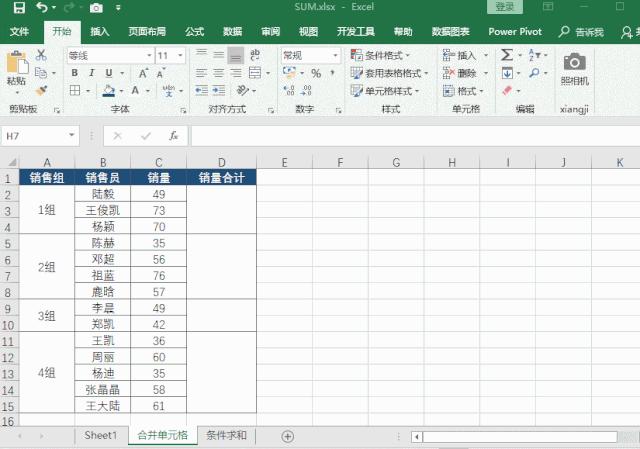Click the Format Painter brush icon
The height and width of the screenshot is (449, 640).
click(41, 91)
